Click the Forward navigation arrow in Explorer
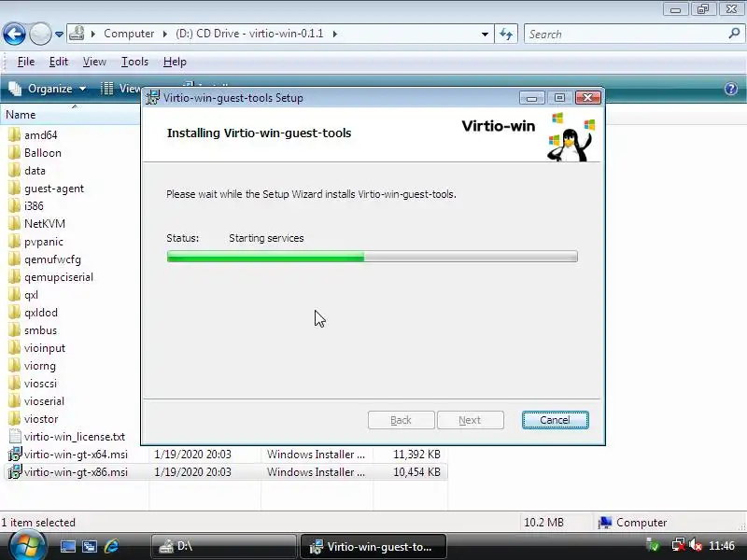The width and height of the screenshot is (747, 560). 40,34
